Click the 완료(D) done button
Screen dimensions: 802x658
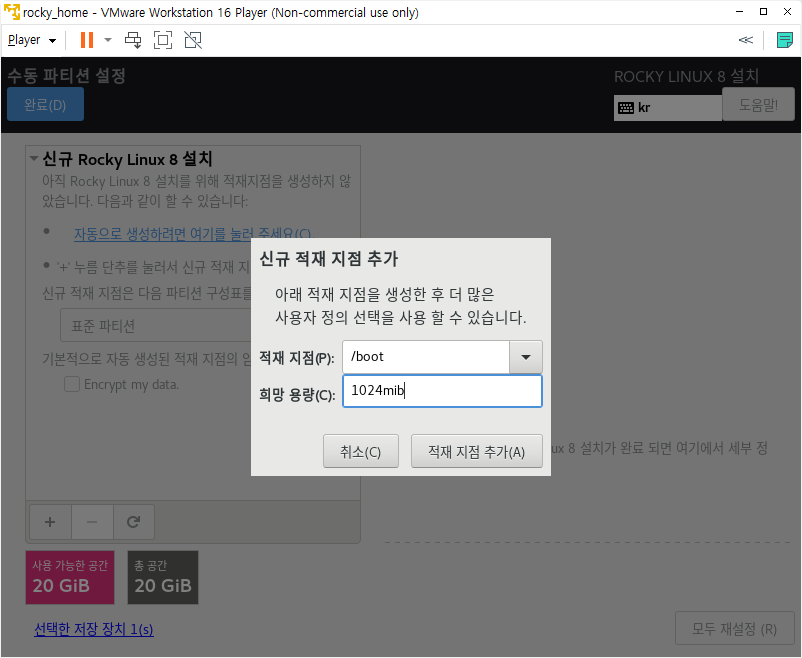(46, 104)
